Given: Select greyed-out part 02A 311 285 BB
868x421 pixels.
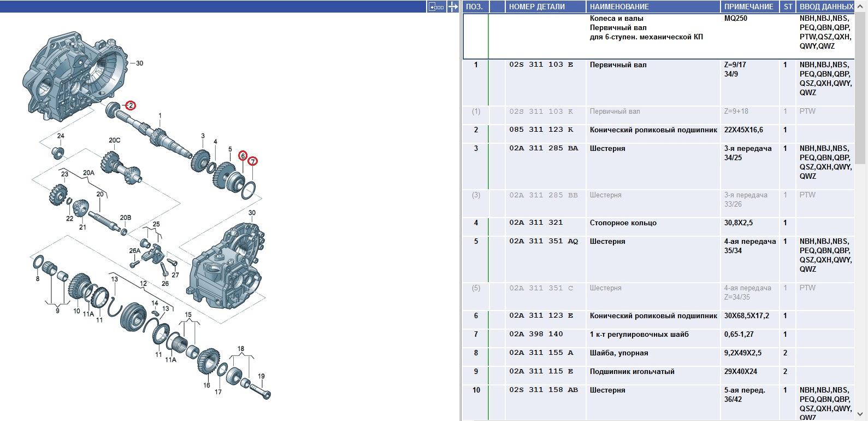Looking at the screenshot, I should pyautogui.click(x=543, y=195).
